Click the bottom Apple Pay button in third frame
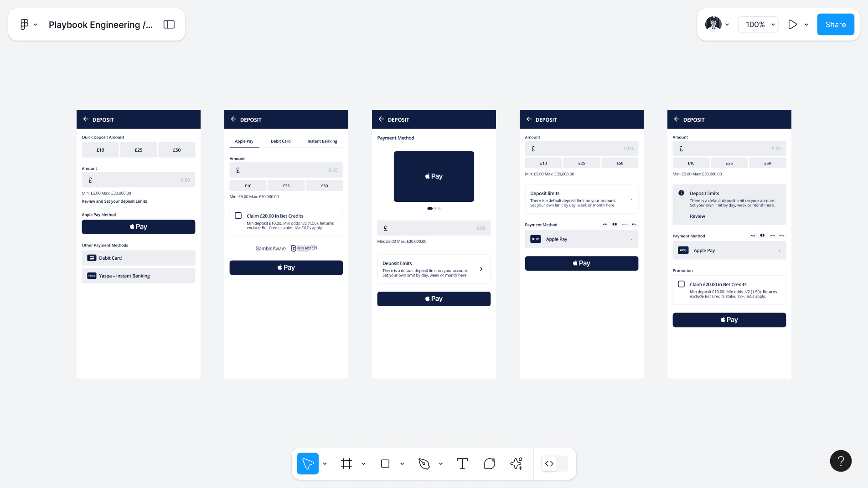 (x=434, y=299)
